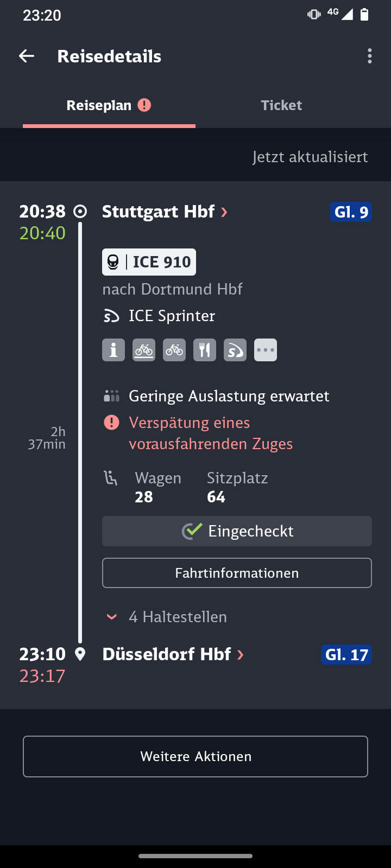Viewport: 391px width, 868px height.
Task: Tap the onboard restaurant cutlery icon
Action: click(205, 350)
